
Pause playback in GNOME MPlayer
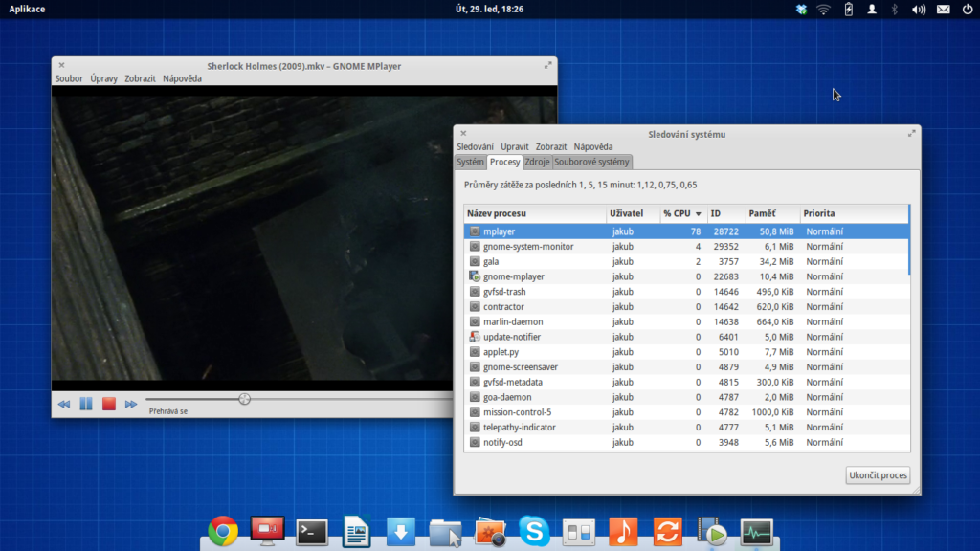tap(86, 404)
